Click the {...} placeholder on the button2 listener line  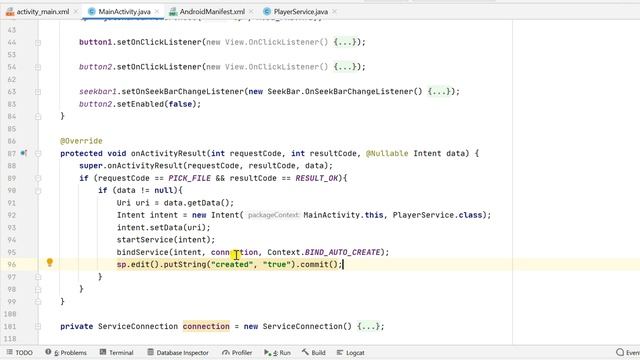coord(345,67)
